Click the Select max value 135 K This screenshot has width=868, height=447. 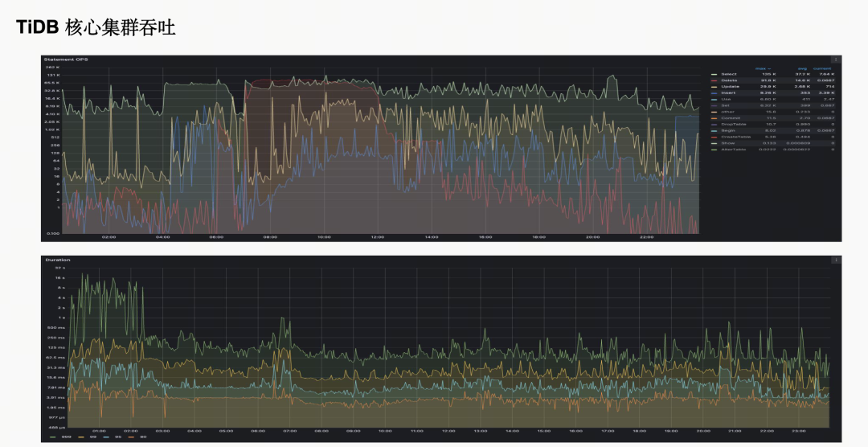tap(768, 74)
